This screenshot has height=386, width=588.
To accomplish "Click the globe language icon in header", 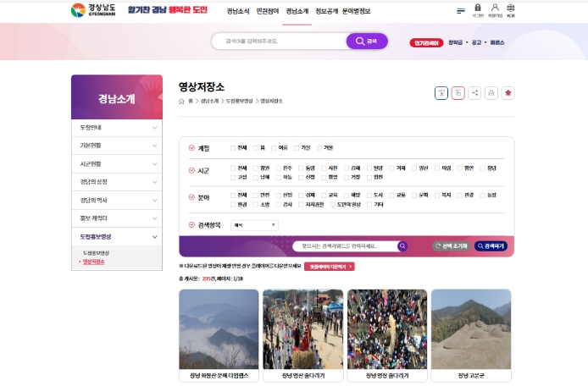I will tap(510, 8).
